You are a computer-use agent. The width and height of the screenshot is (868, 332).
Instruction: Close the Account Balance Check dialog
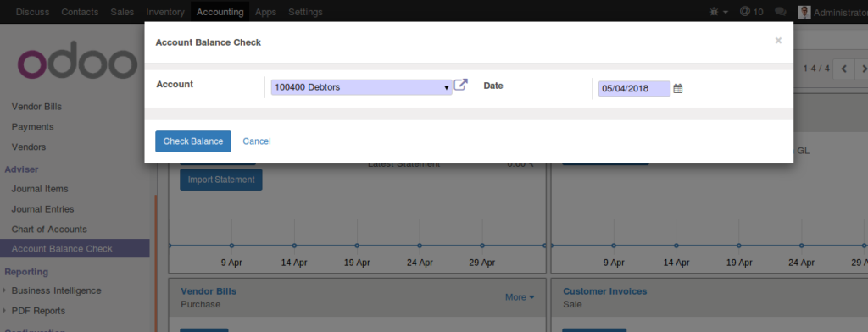coord(778,41)
